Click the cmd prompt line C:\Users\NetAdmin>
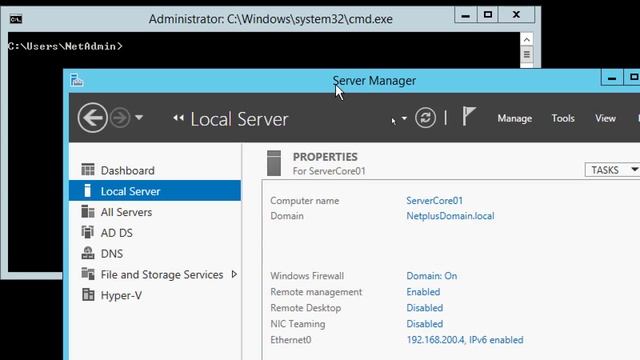The image size is (640, 360). pyautogui.click(x=65, y=46)
